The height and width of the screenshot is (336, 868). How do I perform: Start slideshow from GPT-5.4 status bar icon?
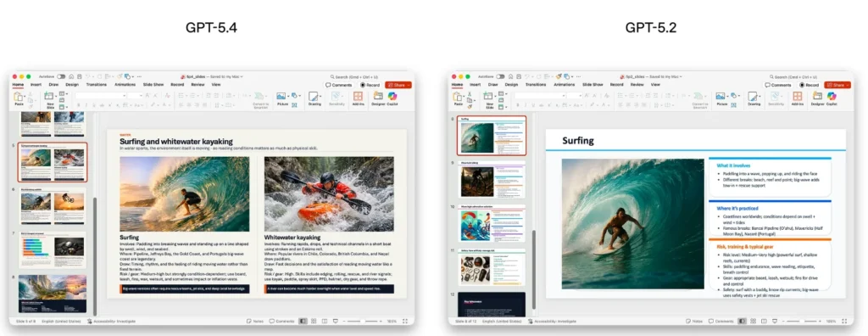click(x=336, y=321)
